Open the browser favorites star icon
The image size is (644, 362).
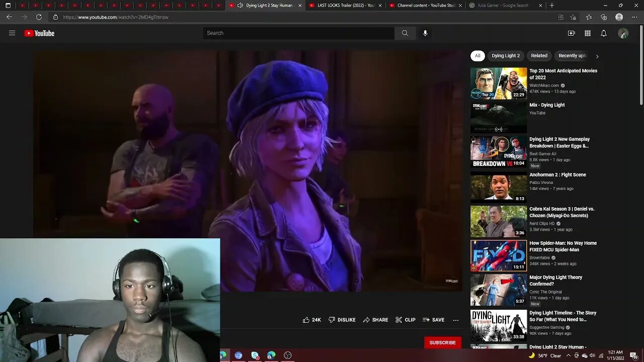[589, 17]
